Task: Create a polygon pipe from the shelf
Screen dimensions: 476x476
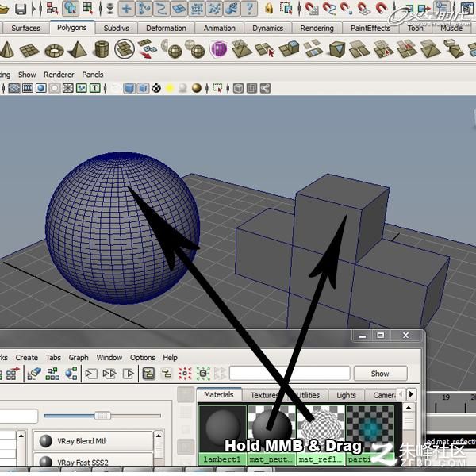Action: (x=102, y=49)
